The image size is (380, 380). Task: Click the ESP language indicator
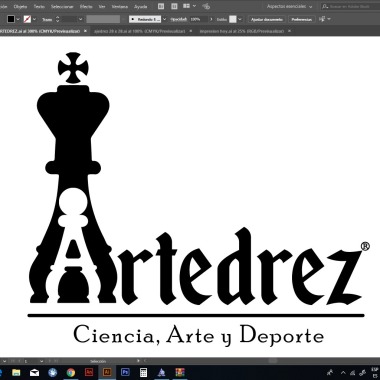click(x=375, y=372)
